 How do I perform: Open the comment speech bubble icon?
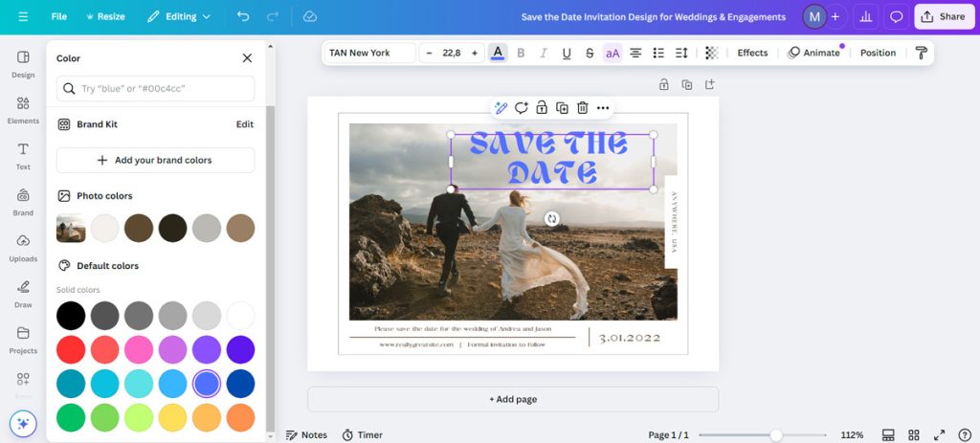coord(896,16)
